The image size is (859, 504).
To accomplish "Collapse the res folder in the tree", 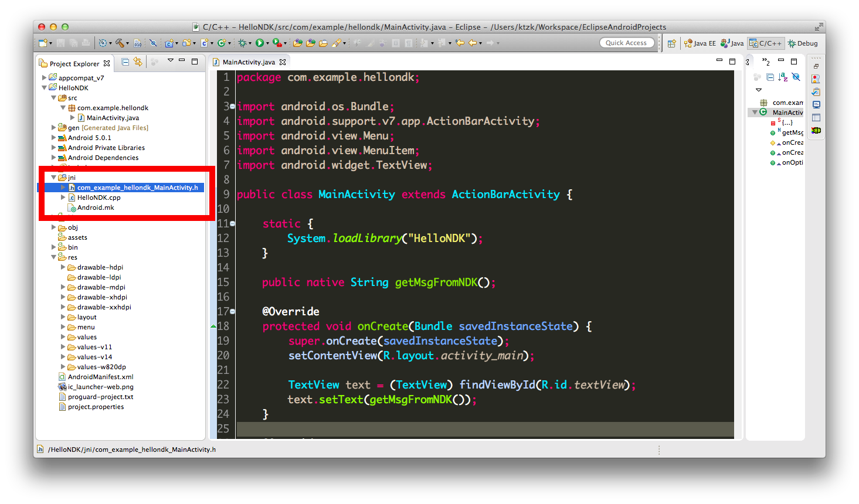I will 53,257.
